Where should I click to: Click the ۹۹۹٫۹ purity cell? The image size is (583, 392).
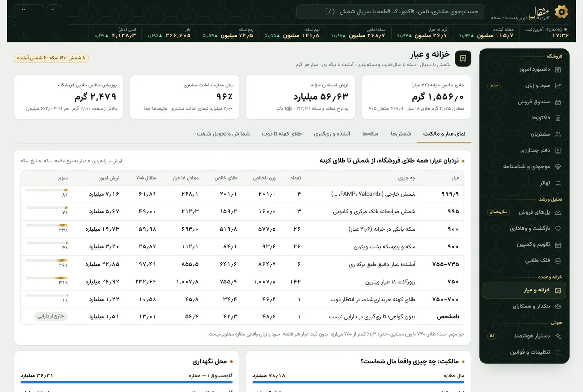tap(450, 194)
